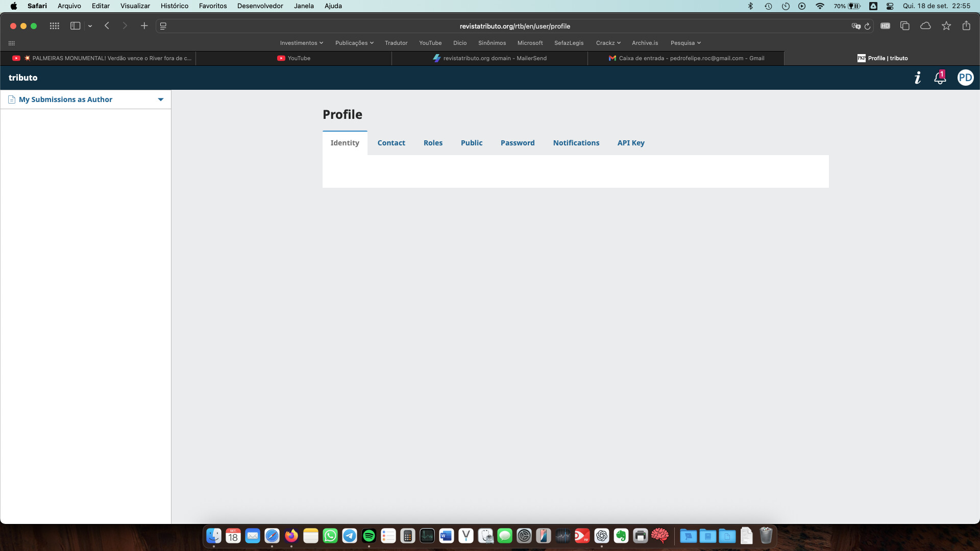Image resolution: width=980 pixels, height=551 pixels.
Task: Expand the Crackz bookmarks folder
Action: (x=608, y=43)
